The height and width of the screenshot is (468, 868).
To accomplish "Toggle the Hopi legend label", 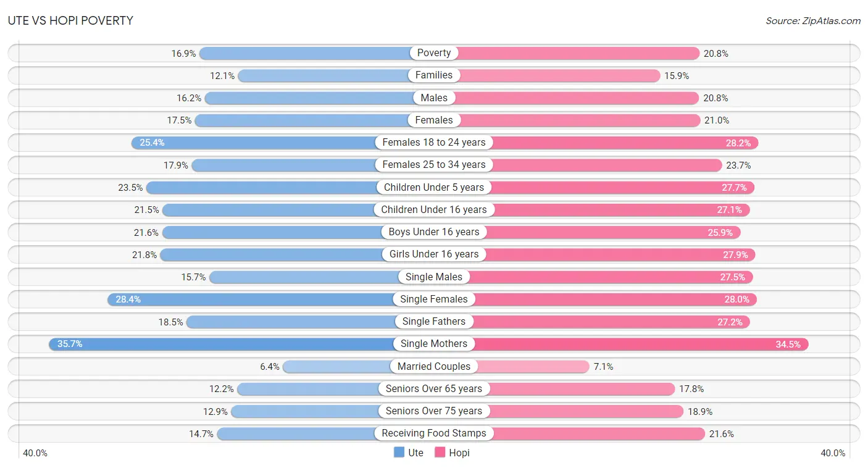I will 459,453.
